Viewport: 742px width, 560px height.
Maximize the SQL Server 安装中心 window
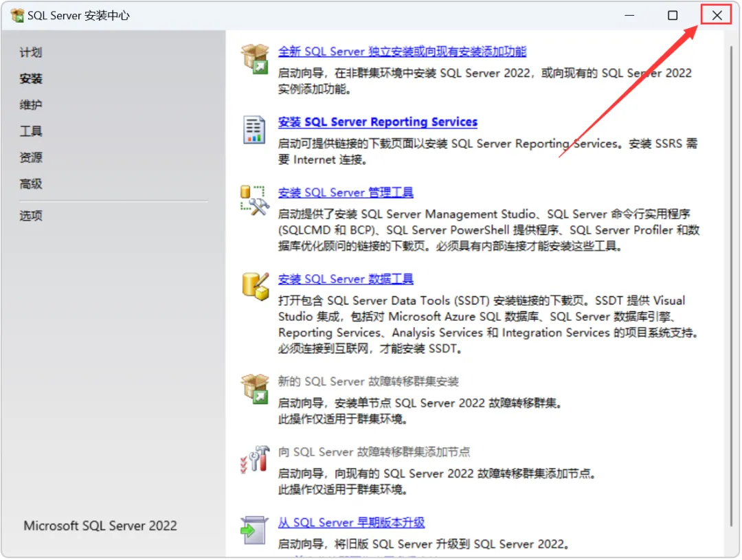(x=673, y=16)
